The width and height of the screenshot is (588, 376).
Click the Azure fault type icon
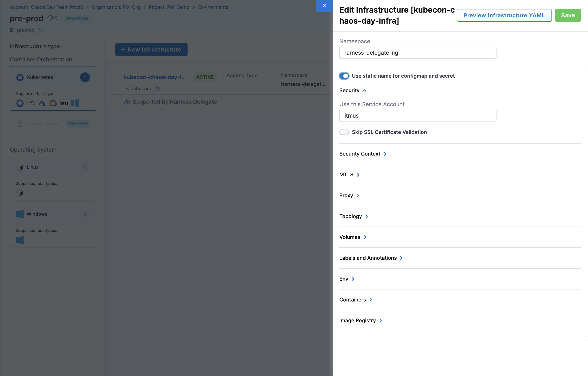tap(42, 103)
